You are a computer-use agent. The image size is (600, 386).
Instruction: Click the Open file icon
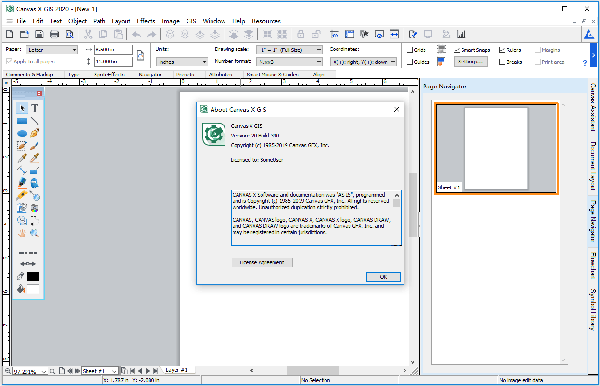[24, 34]
